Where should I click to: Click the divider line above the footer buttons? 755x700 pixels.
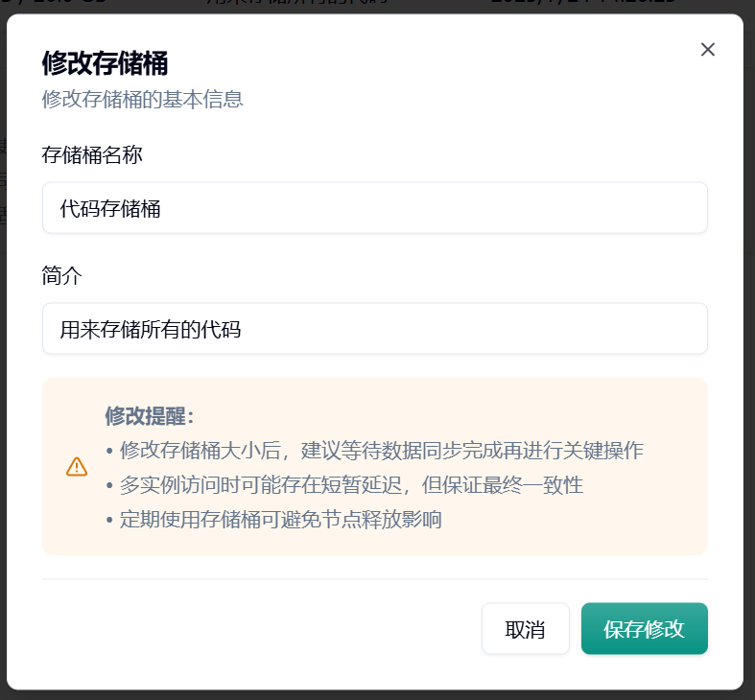point(374,579)
